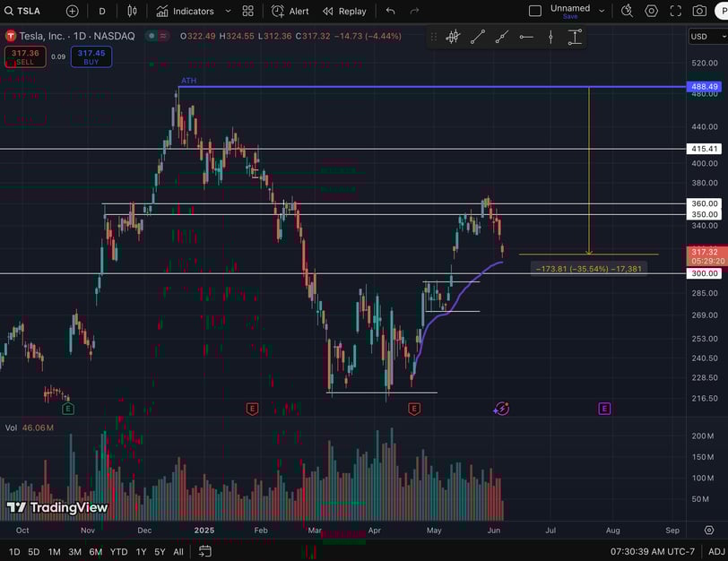
Task: Click the purple upcoming earnings E marker
Action: [x=604, y=409]
